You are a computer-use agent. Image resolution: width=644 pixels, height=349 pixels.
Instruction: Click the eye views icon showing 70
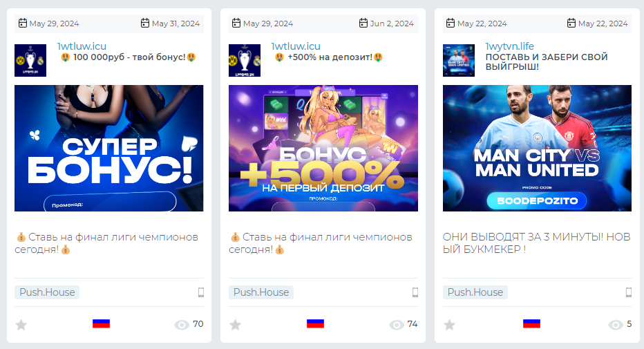[x=182, y=325]
